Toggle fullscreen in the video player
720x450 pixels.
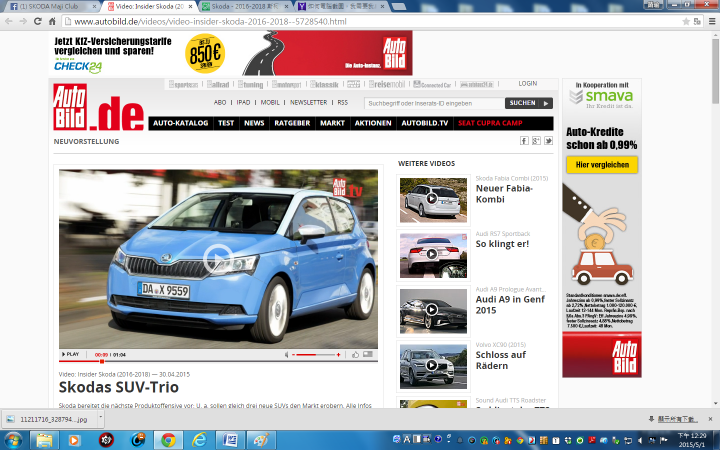tap(368, 354)
